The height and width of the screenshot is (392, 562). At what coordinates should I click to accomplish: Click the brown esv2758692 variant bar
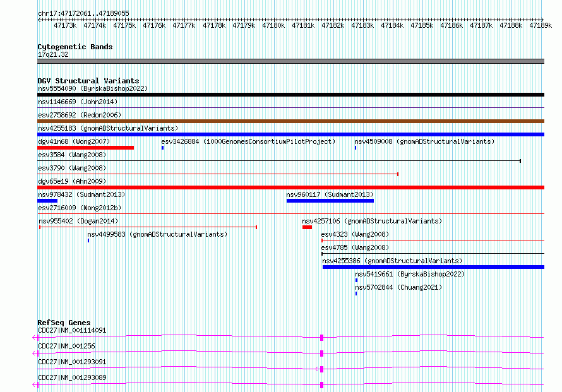click(290, 121)
